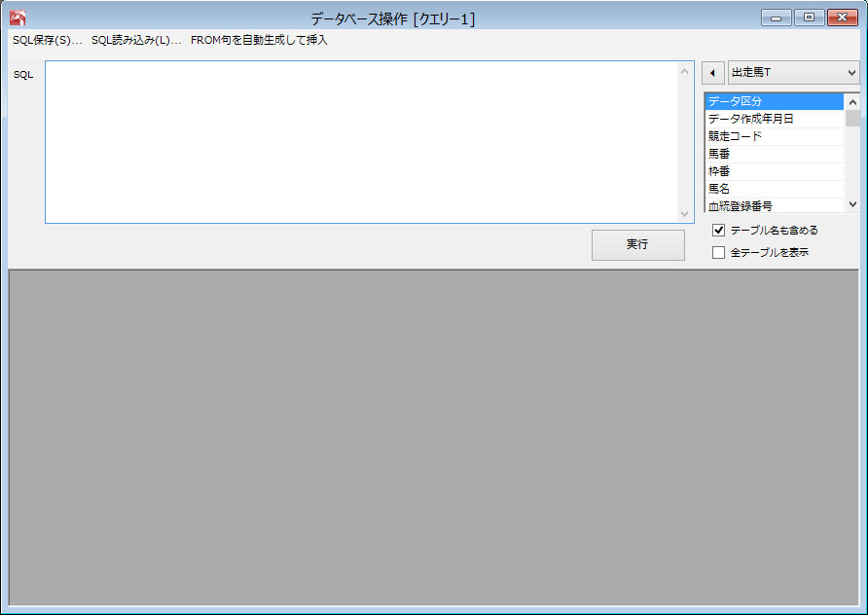
Task: Select 競走コード field
Action: (x=775, y=136)
